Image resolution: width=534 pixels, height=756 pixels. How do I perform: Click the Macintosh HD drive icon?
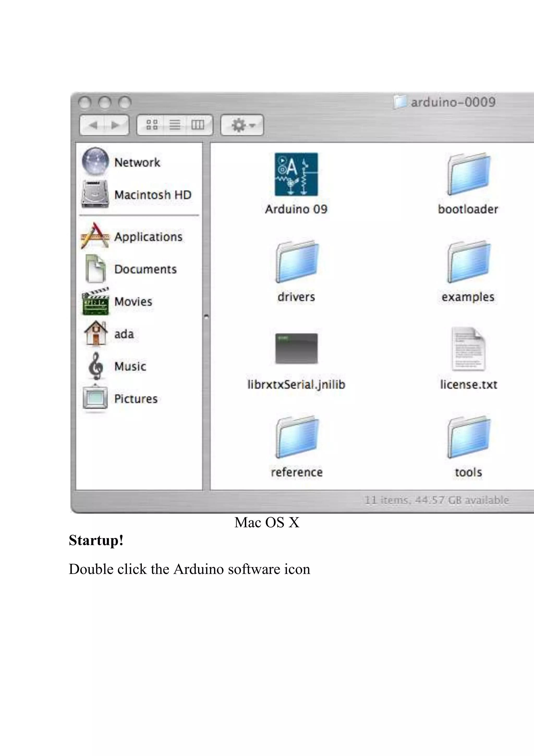coord(95,194)
